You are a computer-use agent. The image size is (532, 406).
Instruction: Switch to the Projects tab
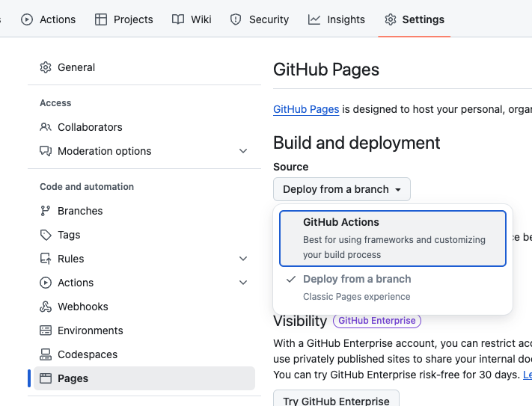click(x=124, y=19)
